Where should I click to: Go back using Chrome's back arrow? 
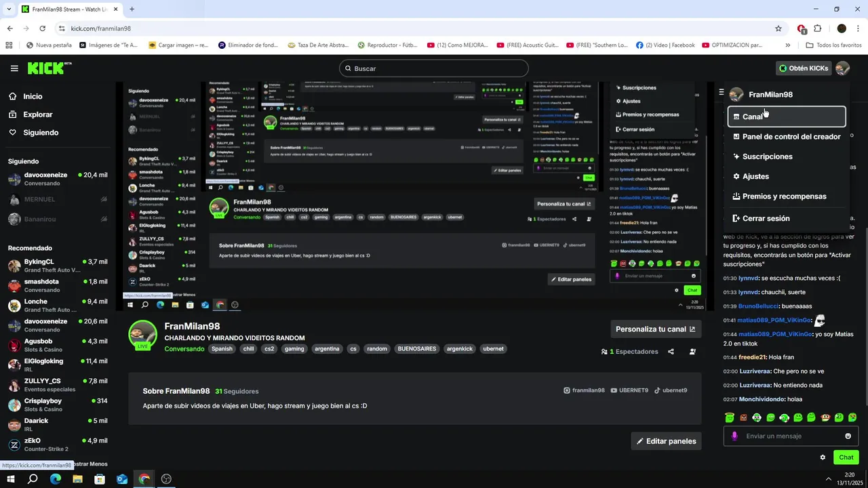[x=9, y=28]
